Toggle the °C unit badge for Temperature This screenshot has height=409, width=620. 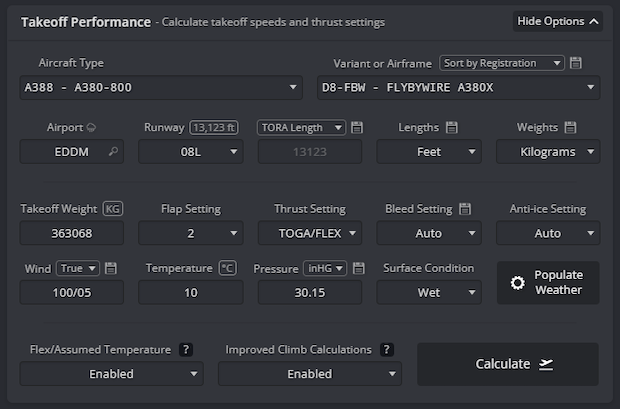point(227,268)
